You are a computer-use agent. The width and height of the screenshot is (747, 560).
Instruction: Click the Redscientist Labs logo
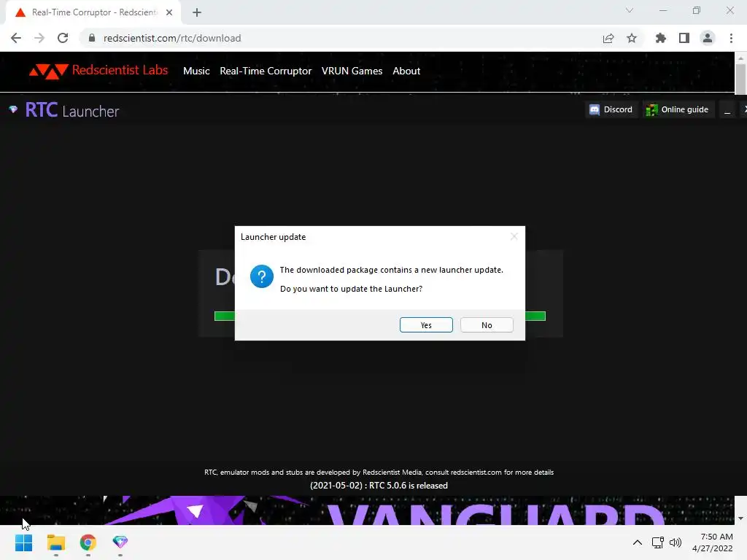98,71
